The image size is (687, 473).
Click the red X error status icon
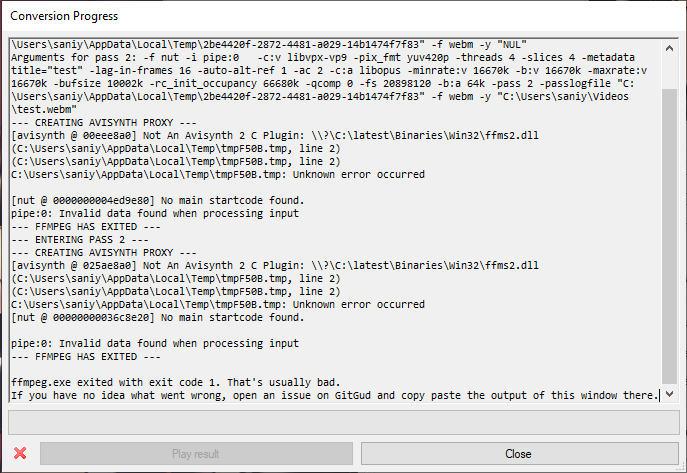tap(20, 453)
